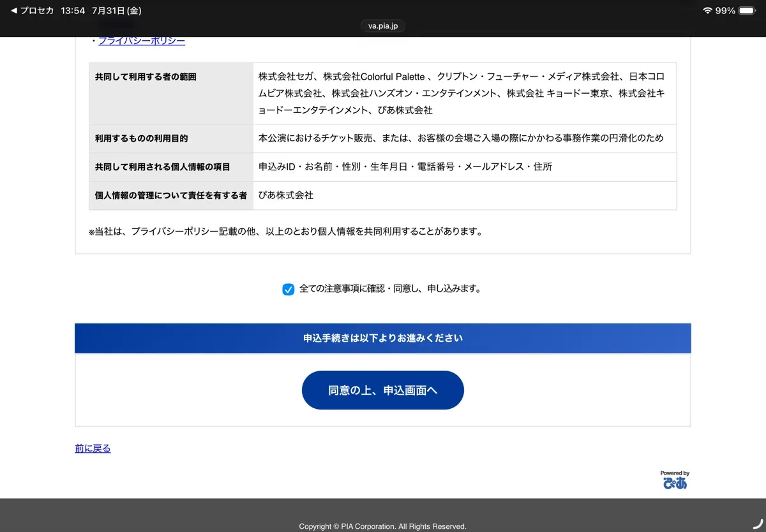Select 共同して利用される個人情報の項目 header cell
The width and height of the screenshot is (766, 532).
171,167
